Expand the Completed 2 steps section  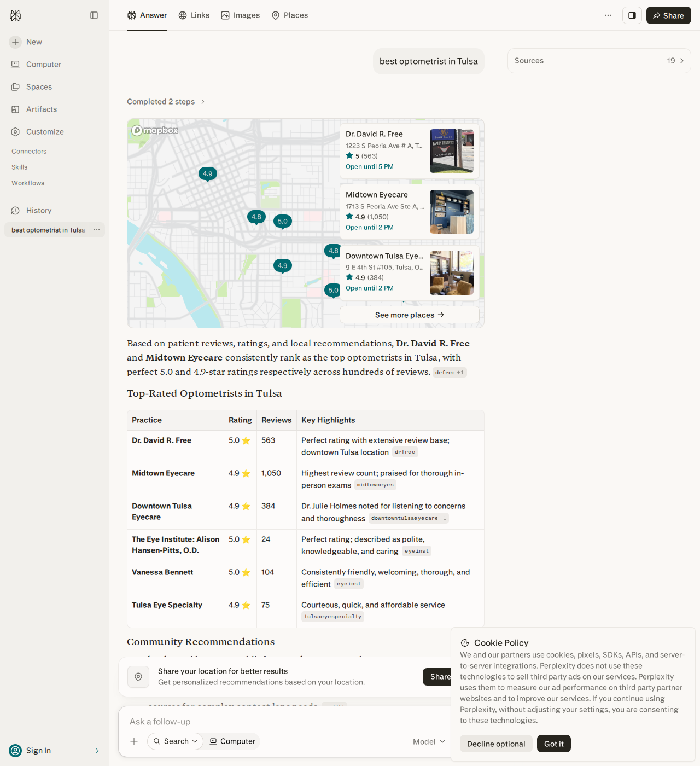pyautogui.click(x=166, y=102)
